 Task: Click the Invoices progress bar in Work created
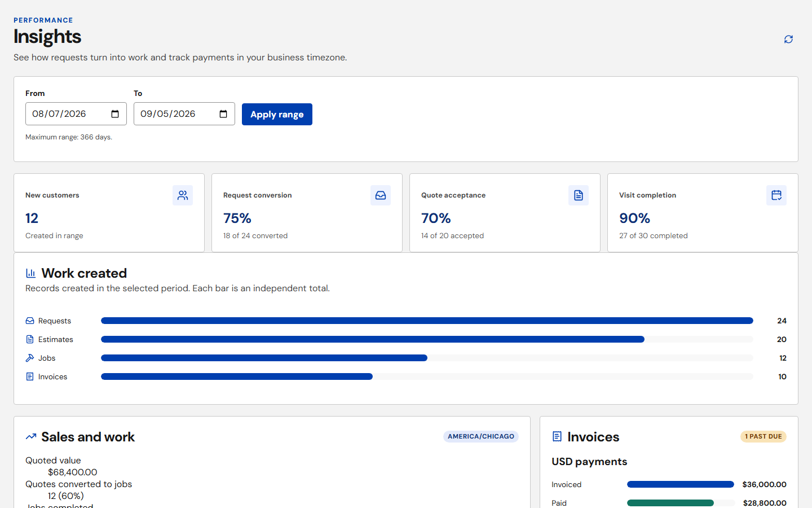(427, 376)
